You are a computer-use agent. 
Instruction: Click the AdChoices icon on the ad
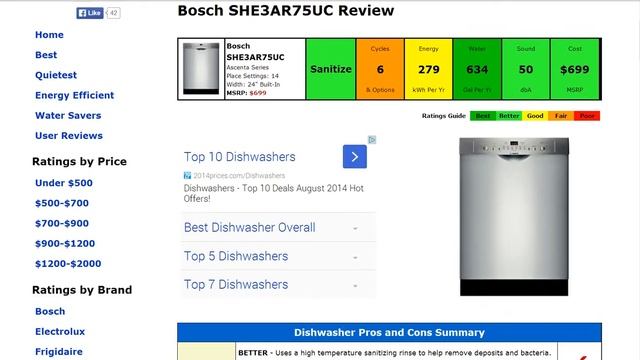pos(372,140)
